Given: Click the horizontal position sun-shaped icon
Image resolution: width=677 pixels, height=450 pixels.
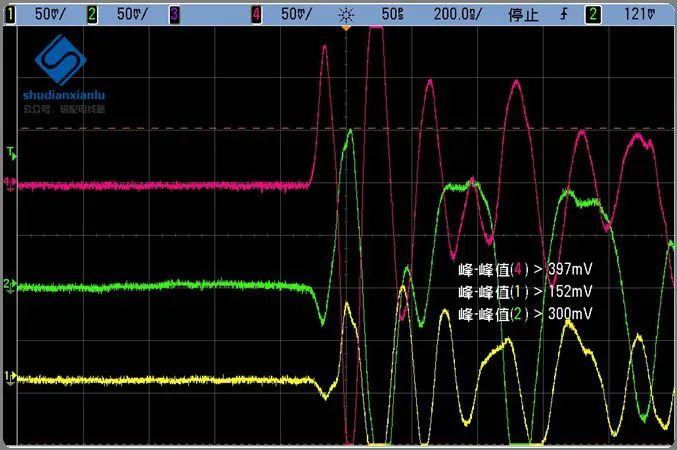Looking at the screenshot, I should point(345,14).
